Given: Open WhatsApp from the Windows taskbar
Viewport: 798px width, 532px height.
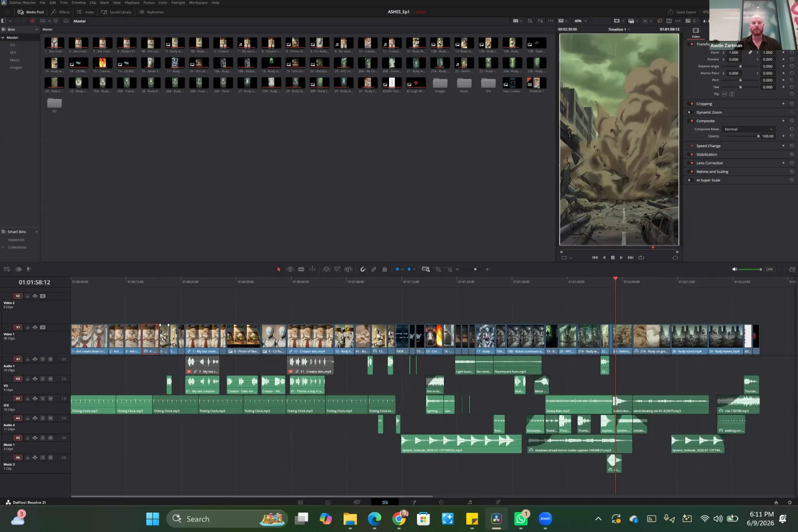Looking at the screenshot, I should [521, 519].
